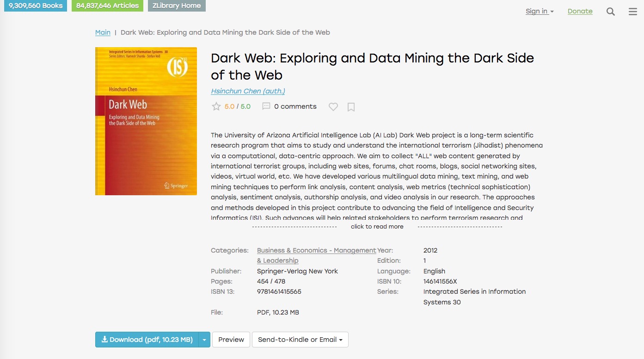The height and width of the screenshot is (359, 644).
Task: Click to read more of description
Action: pos(377,227)
